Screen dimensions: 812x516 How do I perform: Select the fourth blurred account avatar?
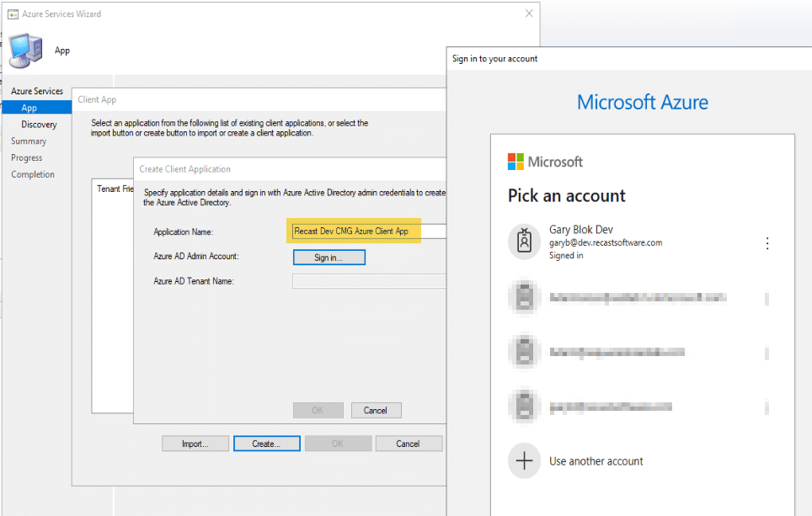pos(524,407)
